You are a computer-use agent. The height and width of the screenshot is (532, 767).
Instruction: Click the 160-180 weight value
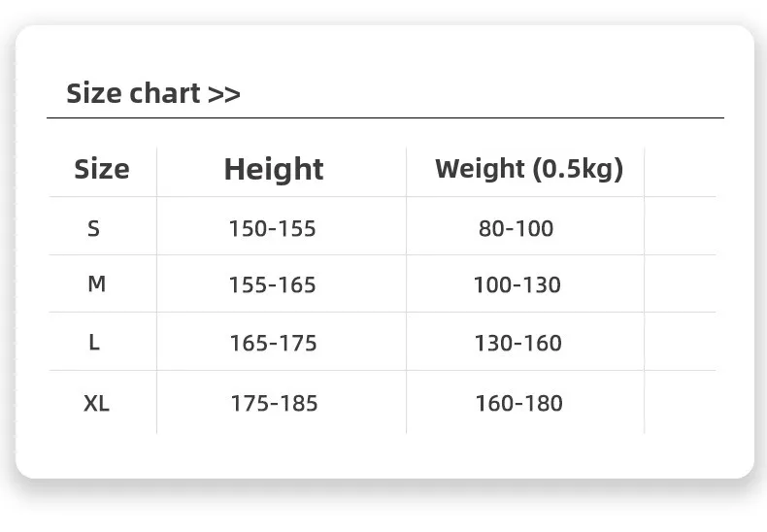(518, 403)
